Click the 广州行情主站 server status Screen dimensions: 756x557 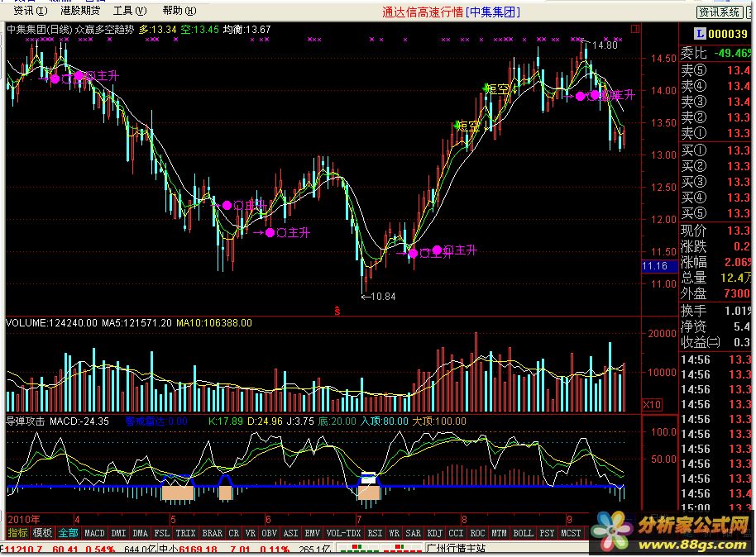tap(456, 549)
